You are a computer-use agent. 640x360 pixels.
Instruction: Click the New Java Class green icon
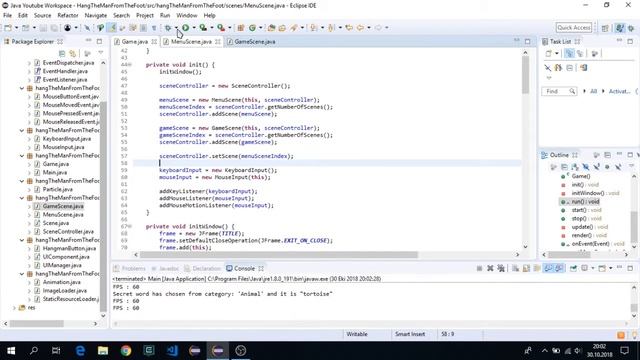pyautogui.click(x=252, y=28)
